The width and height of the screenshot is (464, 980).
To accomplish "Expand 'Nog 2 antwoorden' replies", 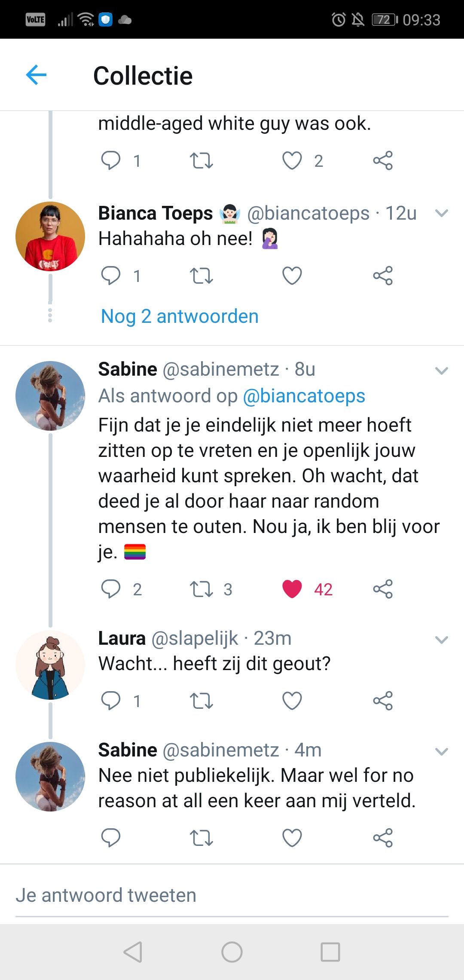I will [x=180, y=316].
